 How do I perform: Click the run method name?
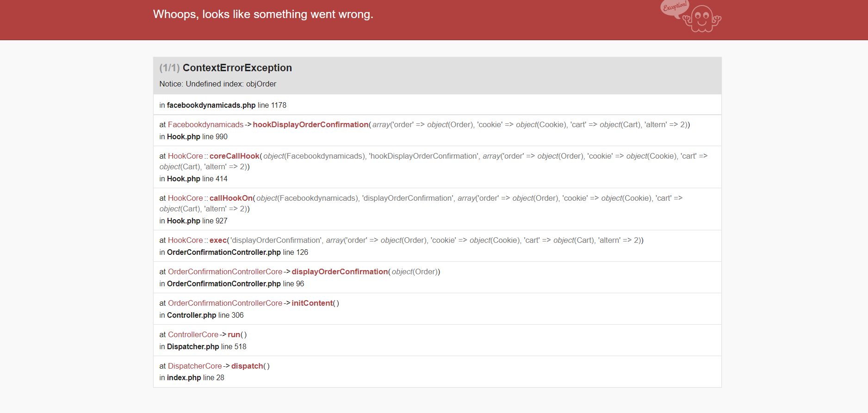point(234,335)
